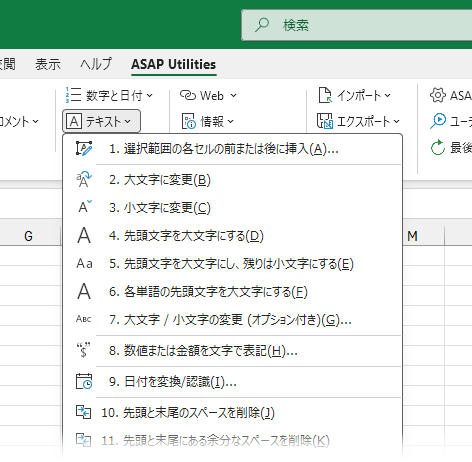This screenshot has width=472, height=462.
Task: Click the import document icon next to インポート
Action: tap(325, 95)
